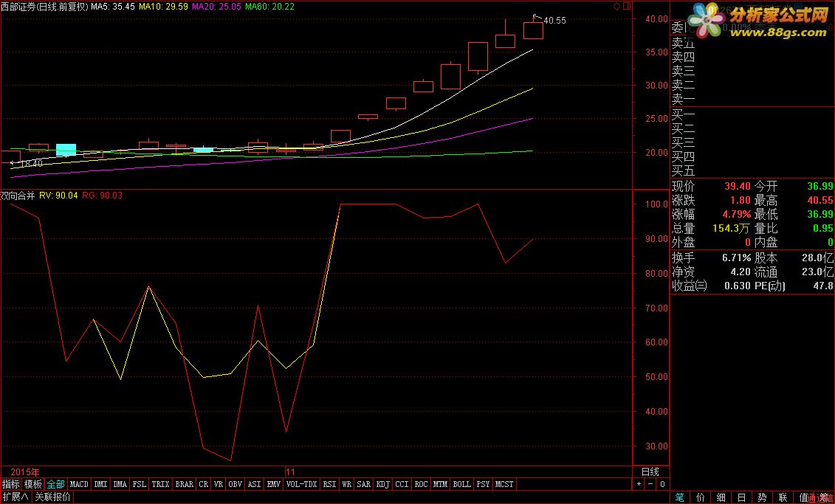The width and height of the screenshot is (835, 504).
Task: Click the PE(动) 47.8 value
Action: click(x=822, y=286)
